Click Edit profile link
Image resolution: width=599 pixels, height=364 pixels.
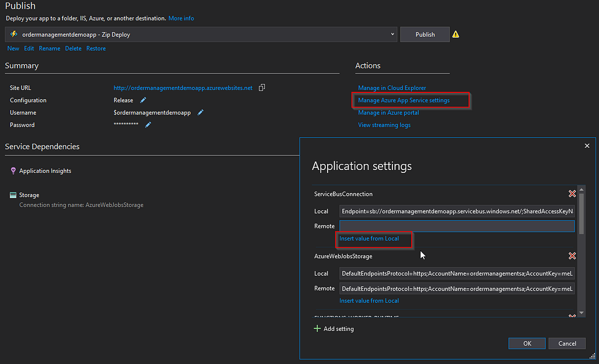click(x=29, y=48)
